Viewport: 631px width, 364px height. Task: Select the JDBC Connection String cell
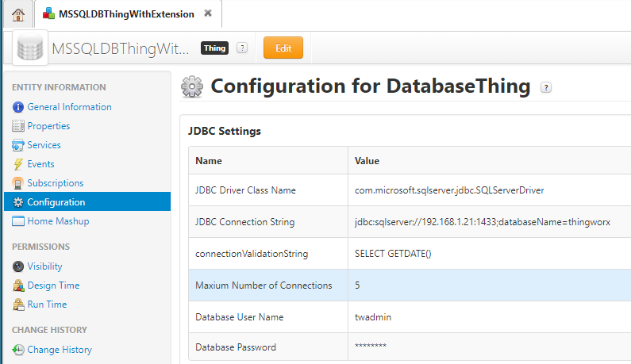pos(268,221)
